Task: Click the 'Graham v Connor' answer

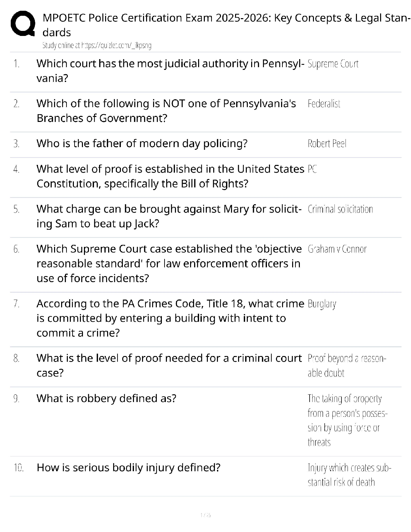Action: (x=337, y=249)
